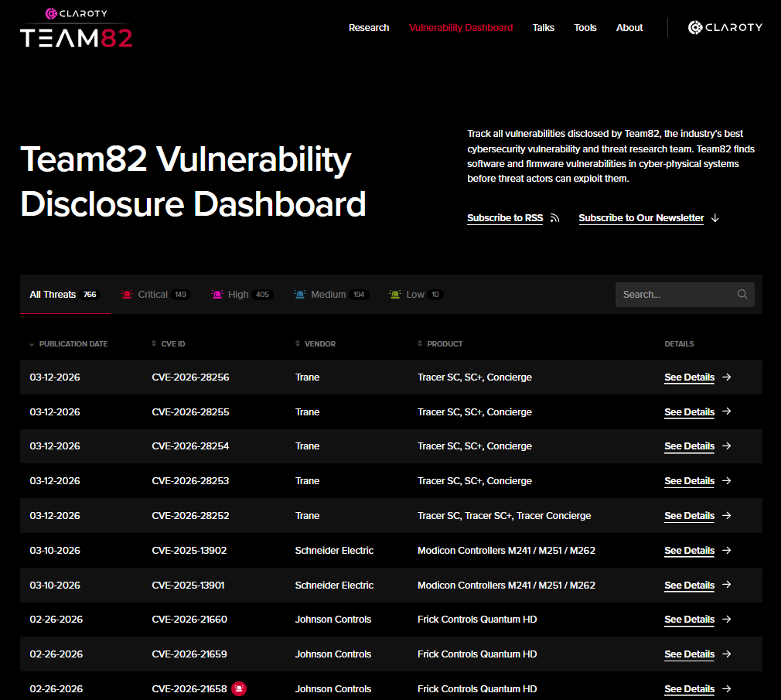
Task: Open See Details for CVE-2025-13902
Action: [689, 551]
